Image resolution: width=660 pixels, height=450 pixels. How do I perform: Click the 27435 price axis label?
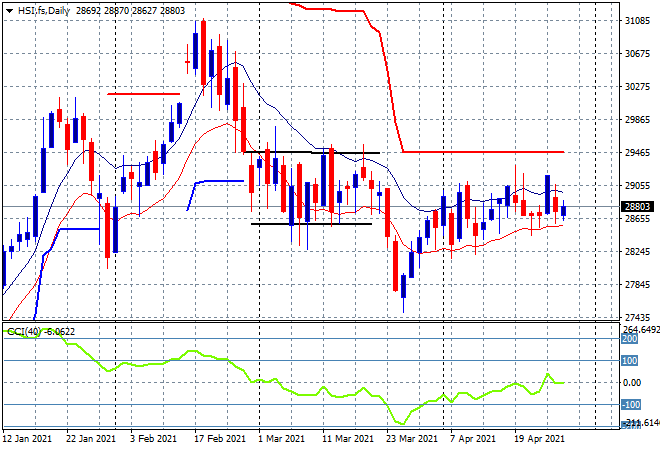pyautogui.click(x=637, y=317)
